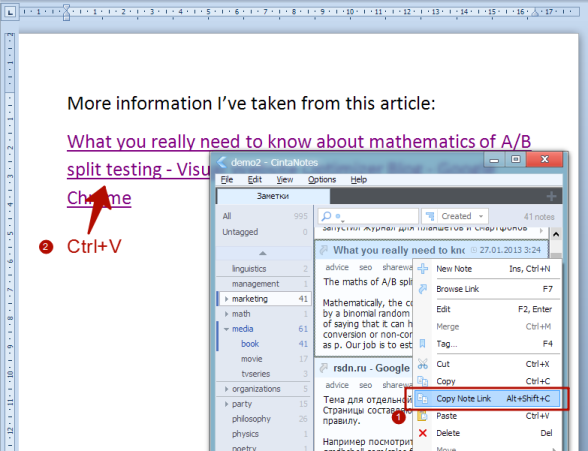Choose Tag... from context menu
Screen dimensions: 588x451
pyautogui.click(x=487, y=344)
